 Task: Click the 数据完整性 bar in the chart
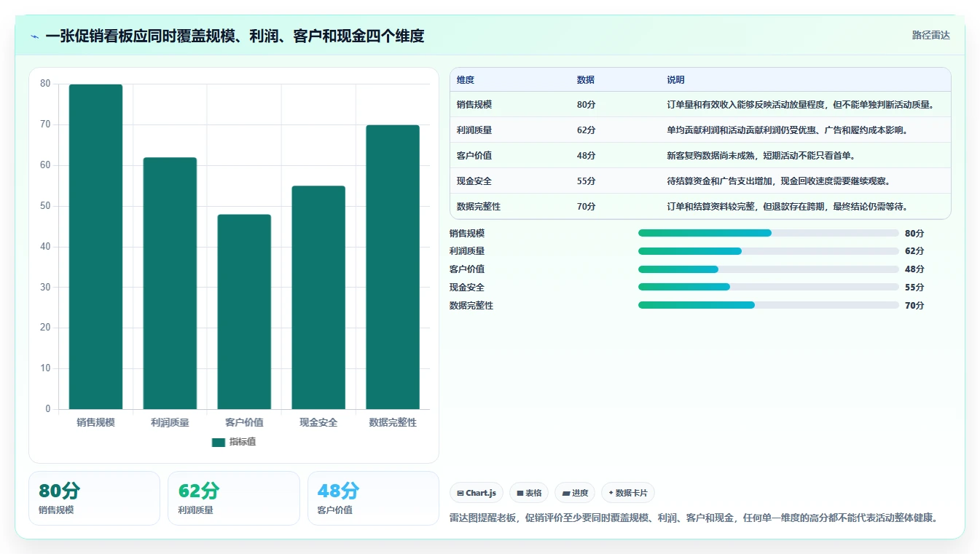click(x=393, y=267)
